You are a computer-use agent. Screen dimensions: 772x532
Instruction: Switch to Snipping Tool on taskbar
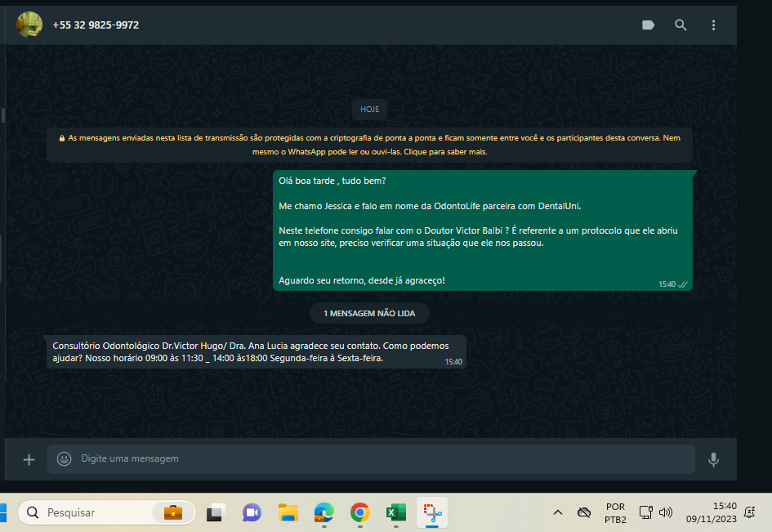pyautogui.click(x=432, y=512)
